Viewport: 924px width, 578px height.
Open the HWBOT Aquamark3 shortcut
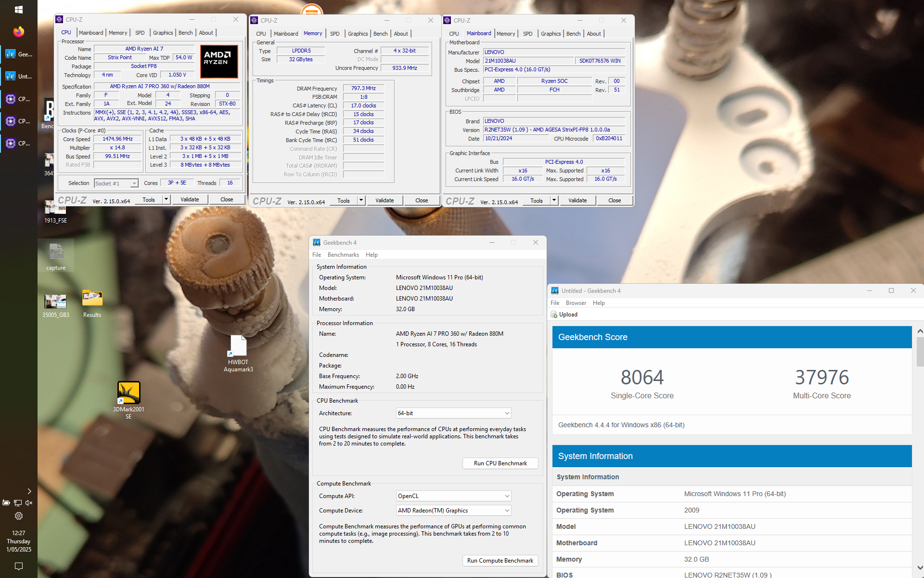[238, 354]
